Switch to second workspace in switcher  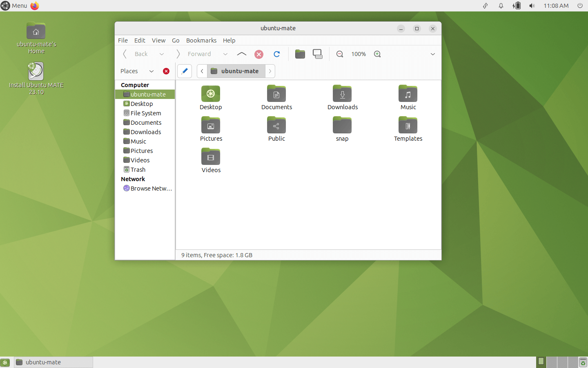(552, 362)
